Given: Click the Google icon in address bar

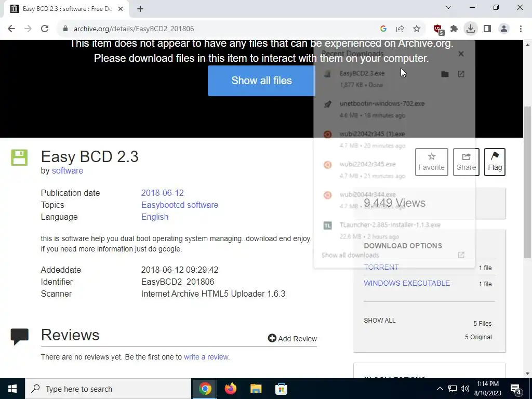Looking at the screenshot, I should (x=383, y=29).
